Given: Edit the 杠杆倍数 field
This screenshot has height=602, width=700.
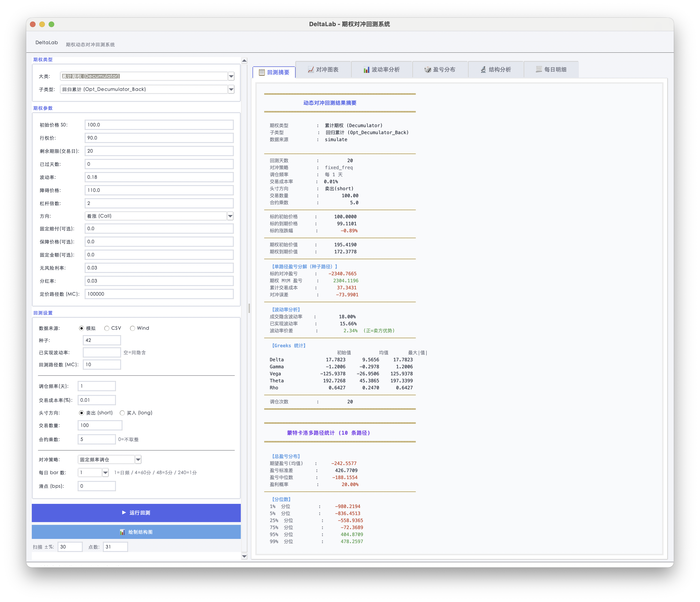Looking at the screenshot, I should click(159, 203).
